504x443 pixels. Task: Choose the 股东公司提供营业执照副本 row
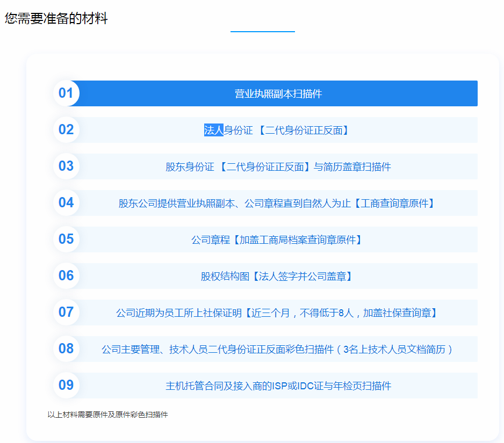pyautogui.click(x=278, y=204)
